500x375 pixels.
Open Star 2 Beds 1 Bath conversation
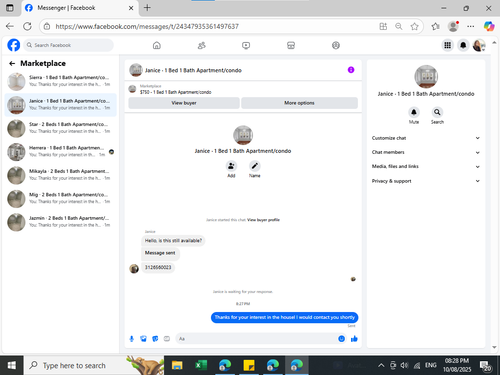click(x=61, y=128)
